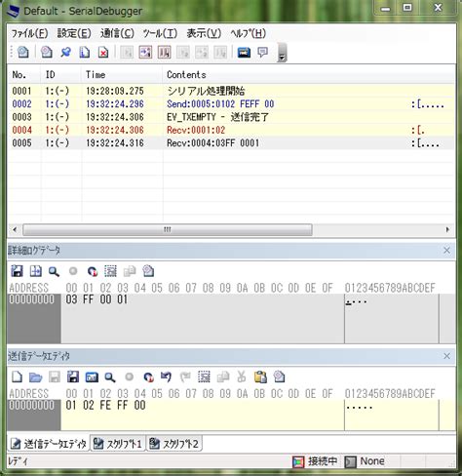The width and height of the screenshot is (462, 476).
Task: Open the ファイル(F) menu
Action: 29,33
